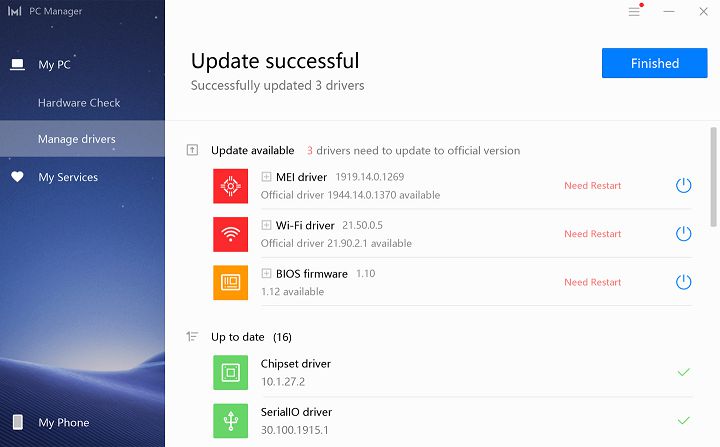Click the power restart icon for Wi-Fi driver
This screenshot has width=720, height=447.
point(683,234)
